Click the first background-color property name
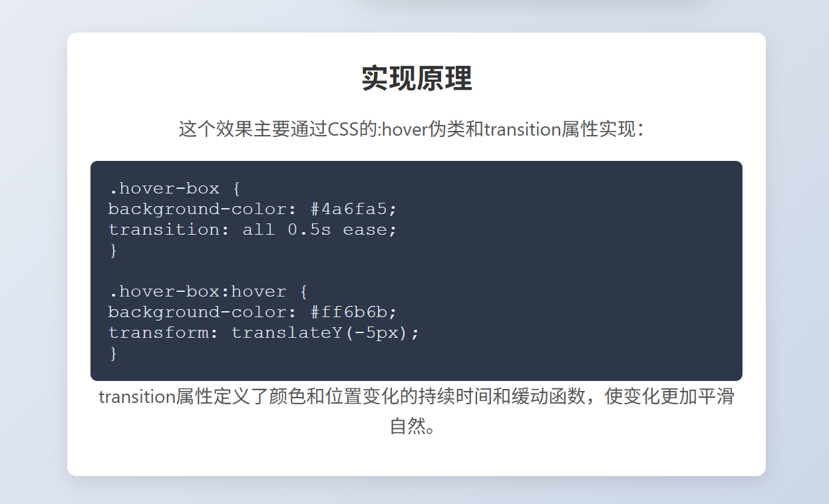The height and width of the screenshot is (504, 829). [197, 209]
